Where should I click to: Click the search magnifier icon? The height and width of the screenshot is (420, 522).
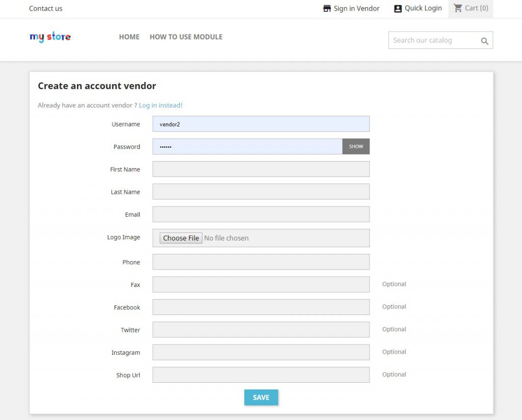point(484,40)
